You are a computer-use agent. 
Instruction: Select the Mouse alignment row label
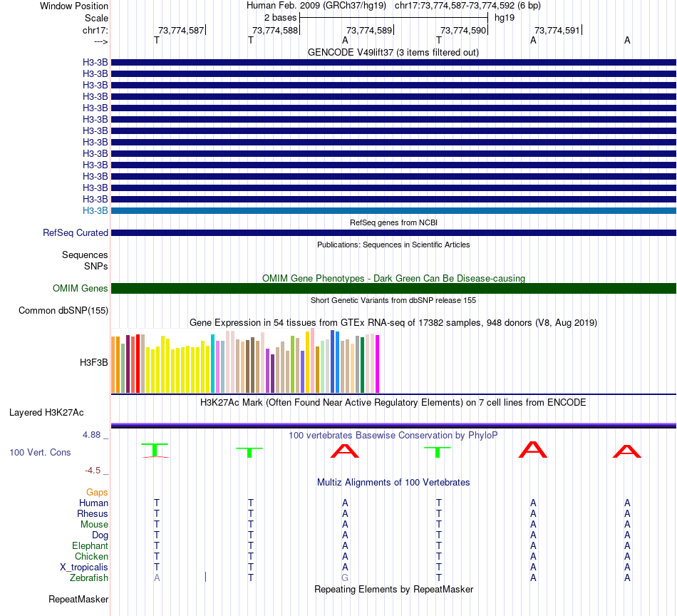coord(94,525)
